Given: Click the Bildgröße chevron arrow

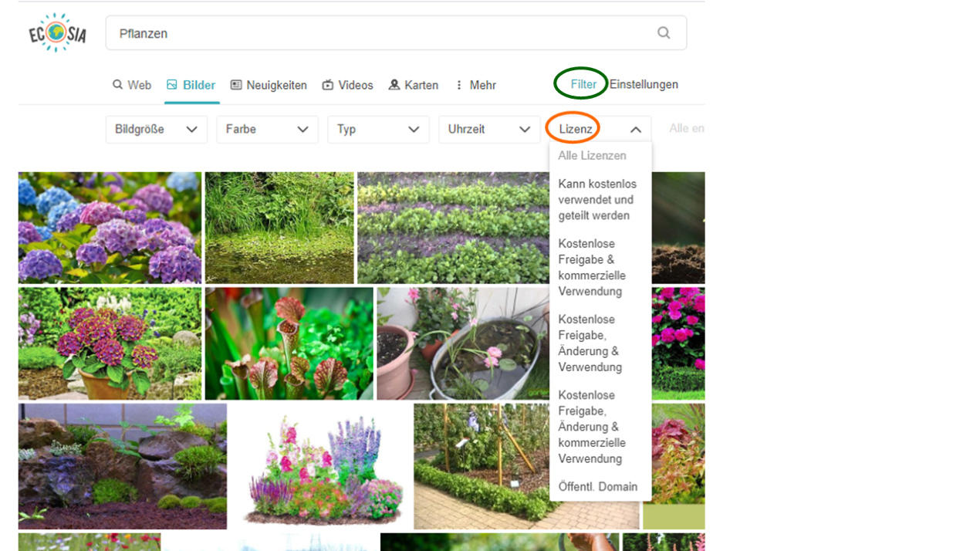Looking at the screenshot, I should click(x=192, y=130).
